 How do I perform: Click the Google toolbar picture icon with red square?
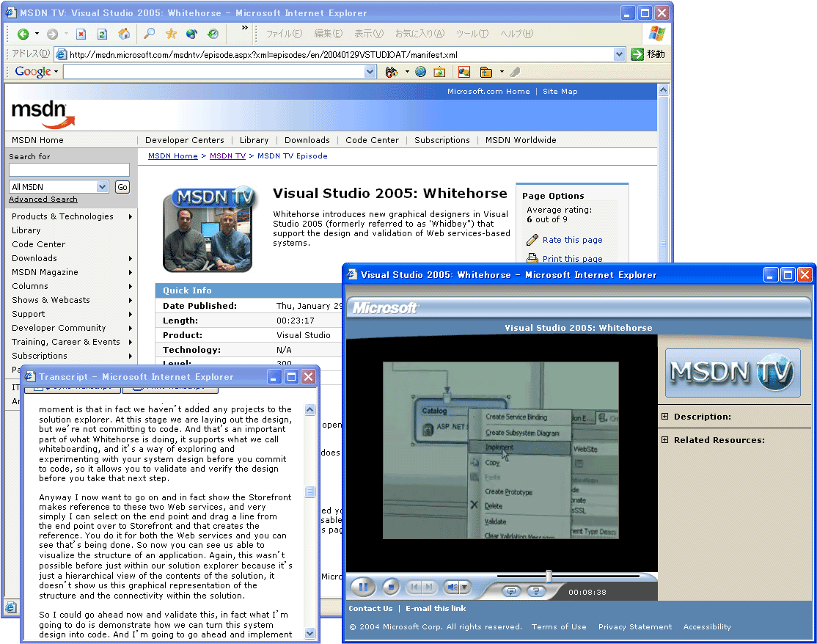click(464, 72)
